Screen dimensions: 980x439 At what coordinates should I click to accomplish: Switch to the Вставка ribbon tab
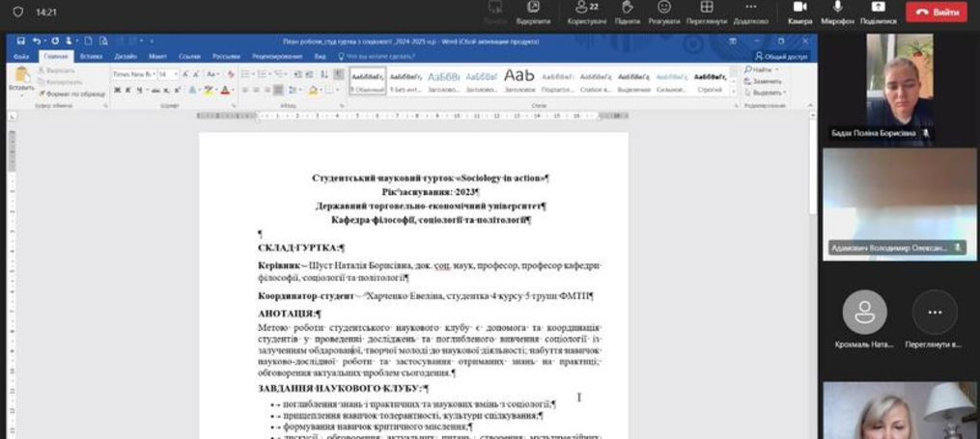[92, 57]
